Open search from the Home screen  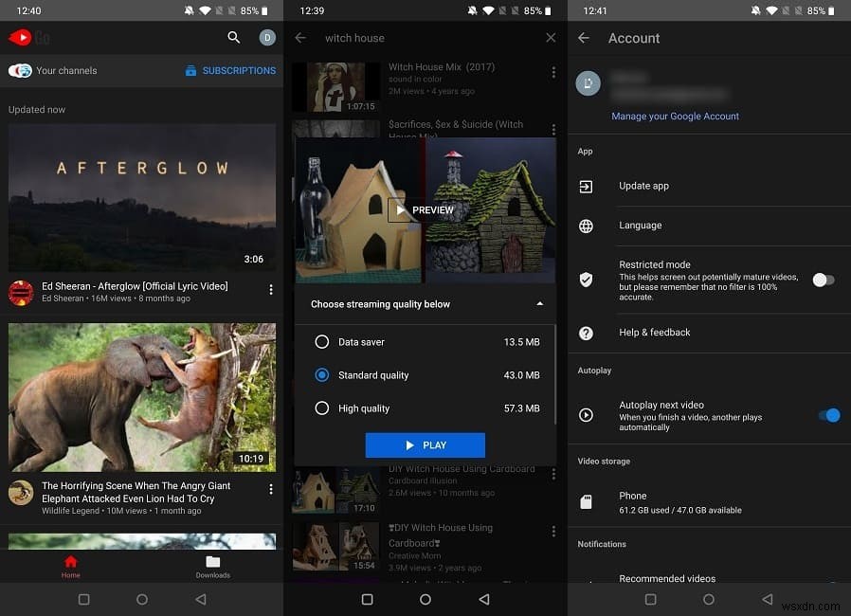(233, 38)
